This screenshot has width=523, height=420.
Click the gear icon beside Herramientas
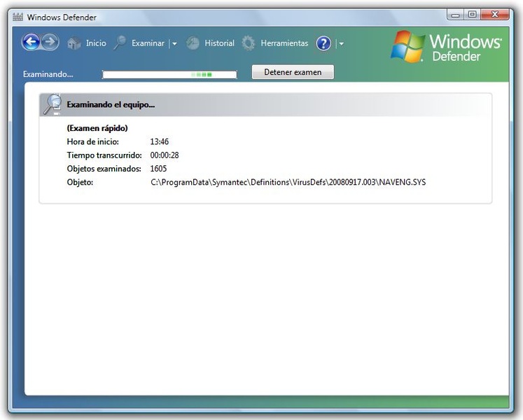[x=249, y=43]
